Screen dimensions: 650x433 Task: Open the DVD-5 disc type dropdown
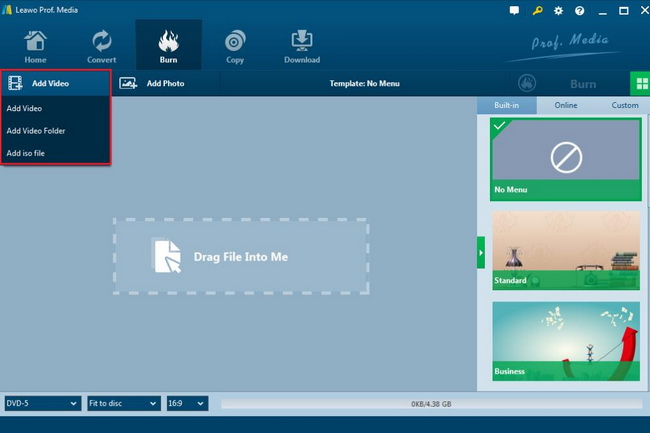43,403
